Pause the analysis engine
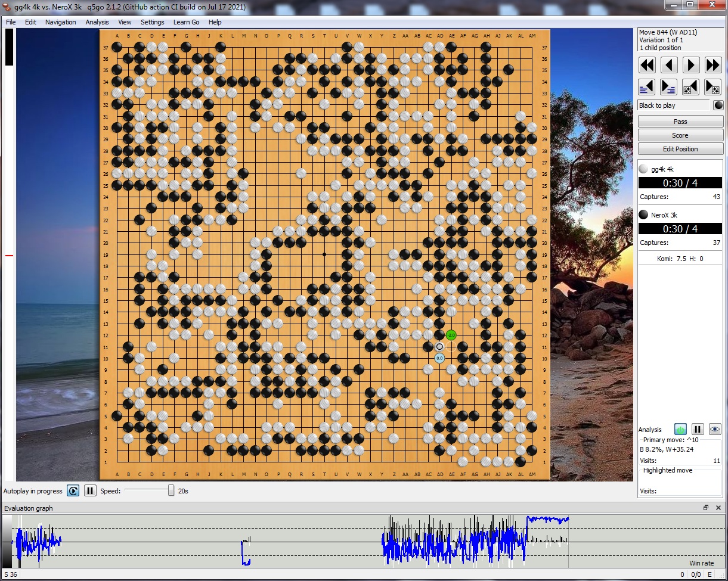 click(x=698, y=429)
